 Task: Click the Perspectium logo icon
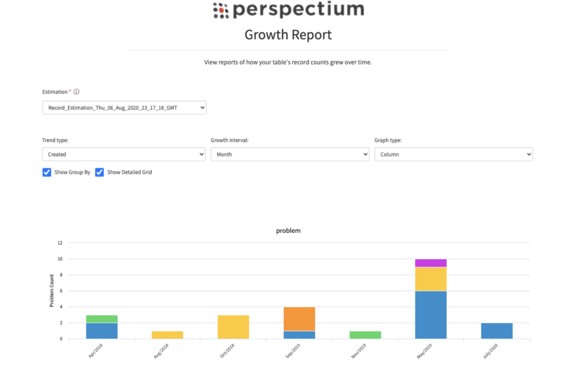(x=220, y=10)
